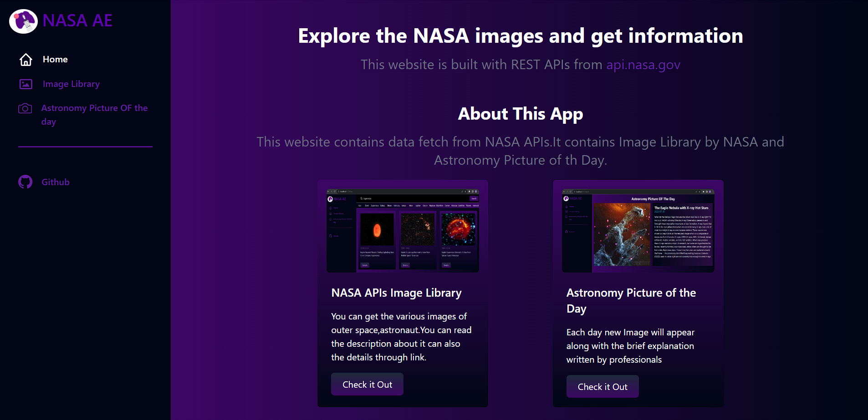The width and height of the screenshot is (868, 420).
Task: Follow the api.nasa.gov link
Action: 643,65
